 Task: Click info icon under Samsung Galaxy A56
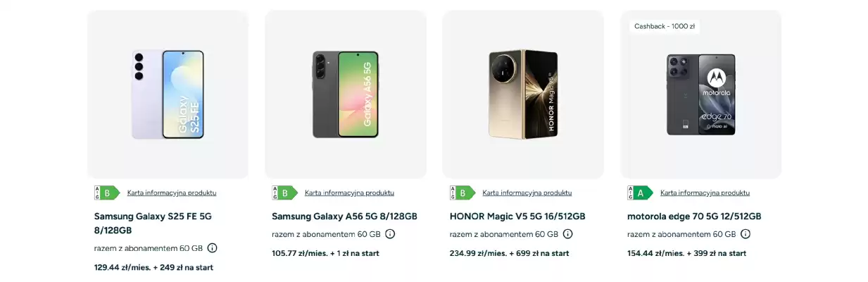390,234
